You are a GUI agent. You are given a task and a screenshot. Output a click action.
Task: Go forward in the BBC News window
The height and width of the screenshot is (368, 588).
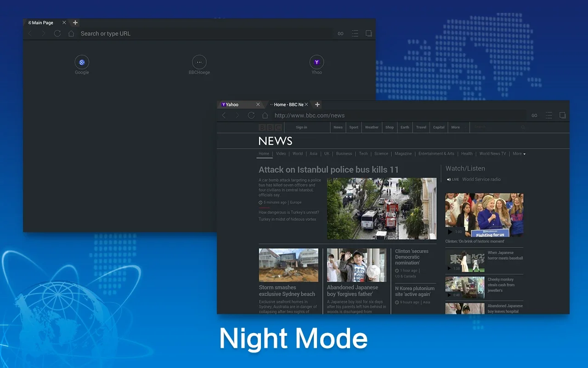237,115
